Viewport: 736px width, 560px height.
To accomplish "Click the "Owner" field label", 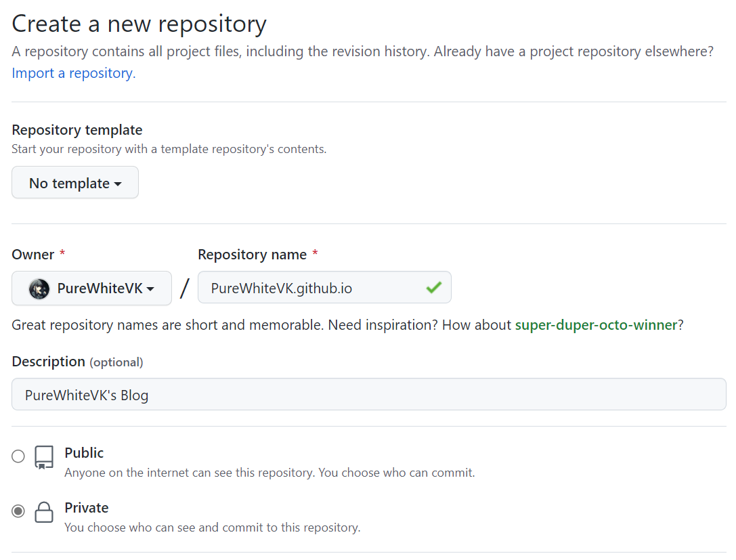I will click(x=33, y=255).
